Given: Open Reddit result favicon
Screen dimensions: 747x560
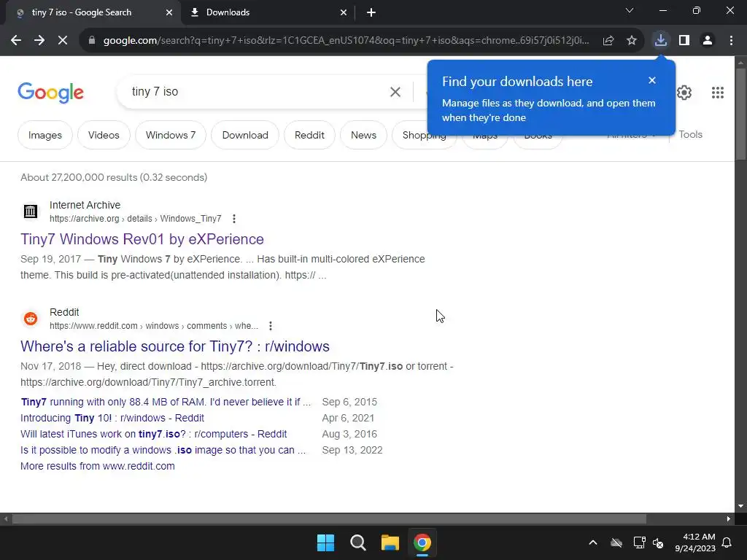Looking at the screenshot, I should tap(31, 318).
